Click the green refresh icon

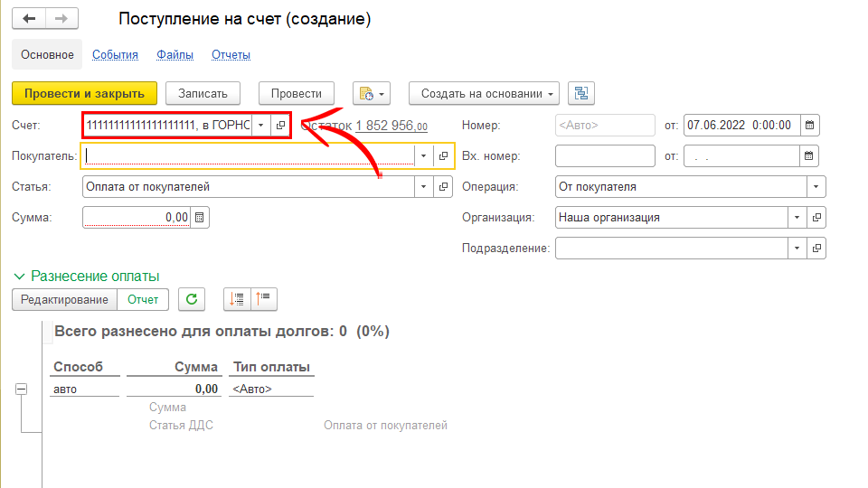tap(191, 299)
